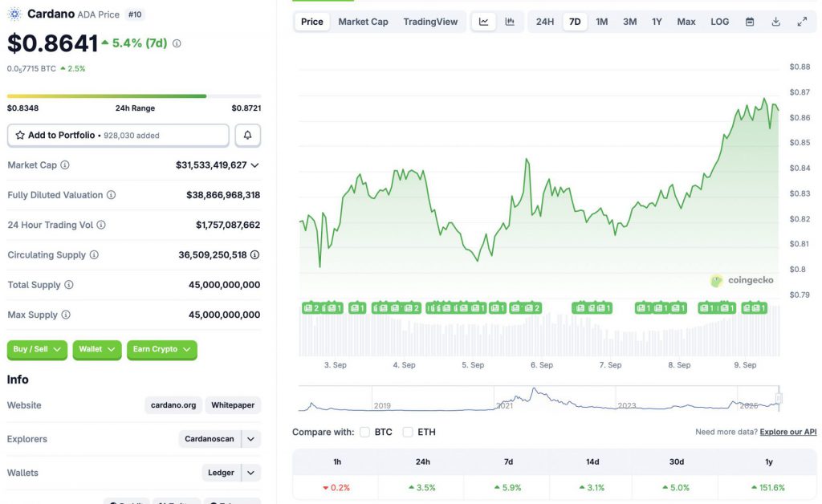
Task: Select the 1M time range
Action: click(602, 22)
